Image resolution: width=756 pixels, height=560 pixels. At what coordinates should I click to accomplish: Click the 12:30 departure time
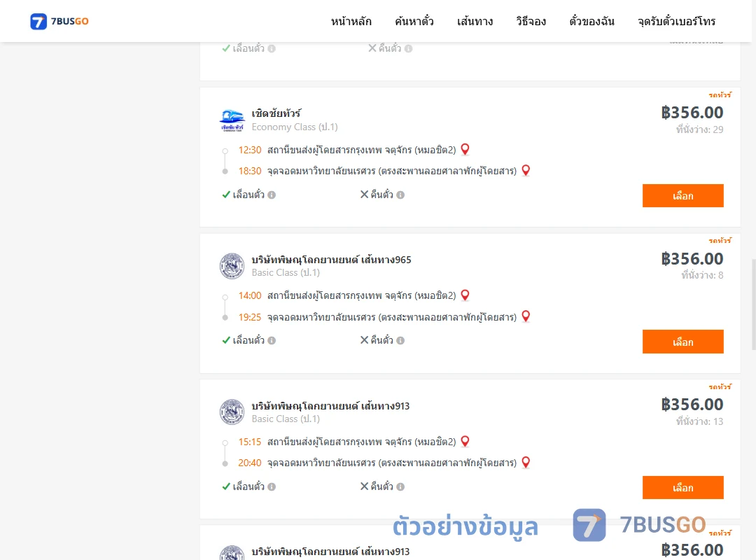[250, 150]
